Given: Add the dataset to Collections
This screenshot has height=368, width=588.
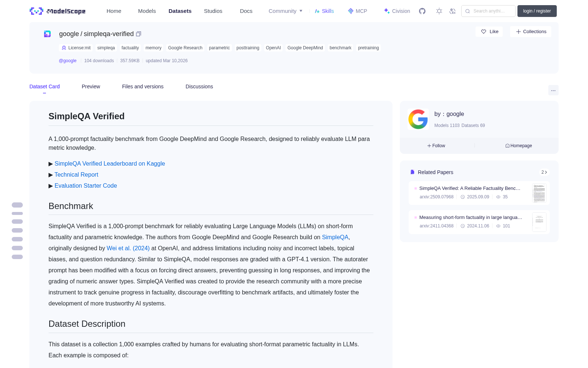Looking at the screenshot, I should (x=531, y=32).
